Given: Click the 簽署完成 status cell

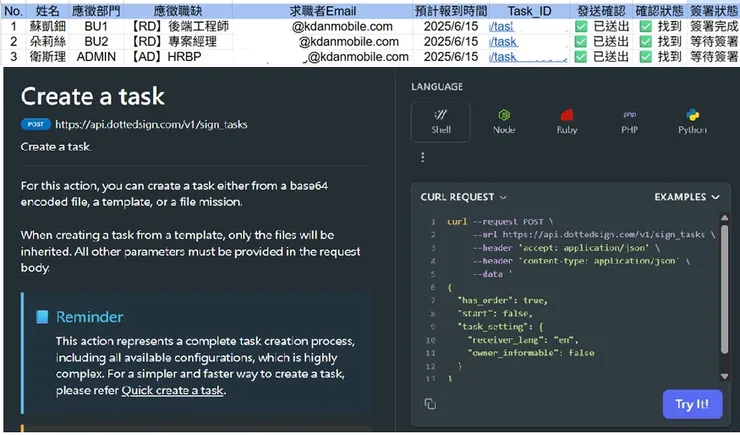Looking at the screenshot, I should click(x=714, y=26).
